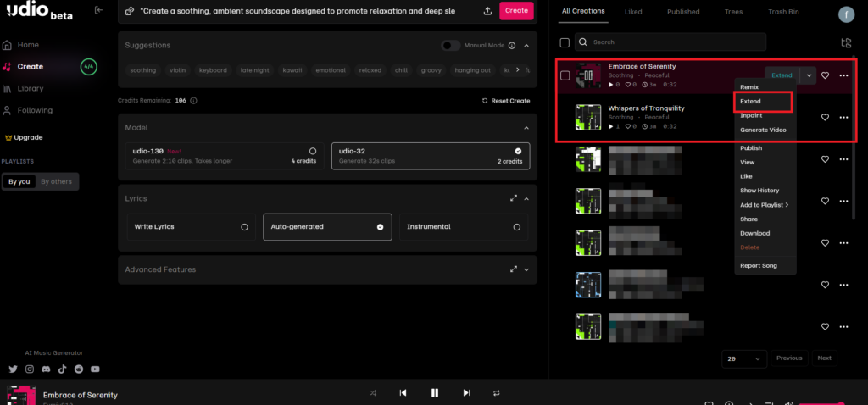Maximize the Lyrics section with arrows icon
The image size is (868, 405).
[513, 198]
